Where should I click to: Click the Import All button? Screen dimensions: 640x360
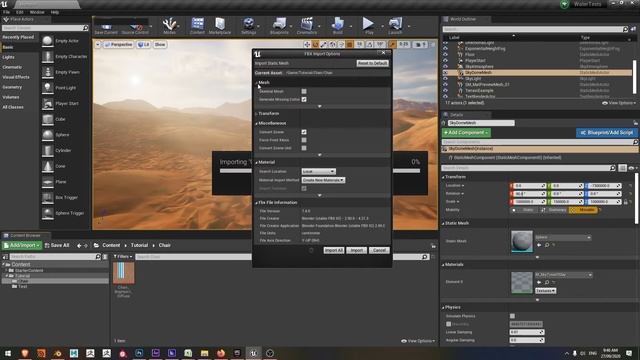tap(334, 250)
